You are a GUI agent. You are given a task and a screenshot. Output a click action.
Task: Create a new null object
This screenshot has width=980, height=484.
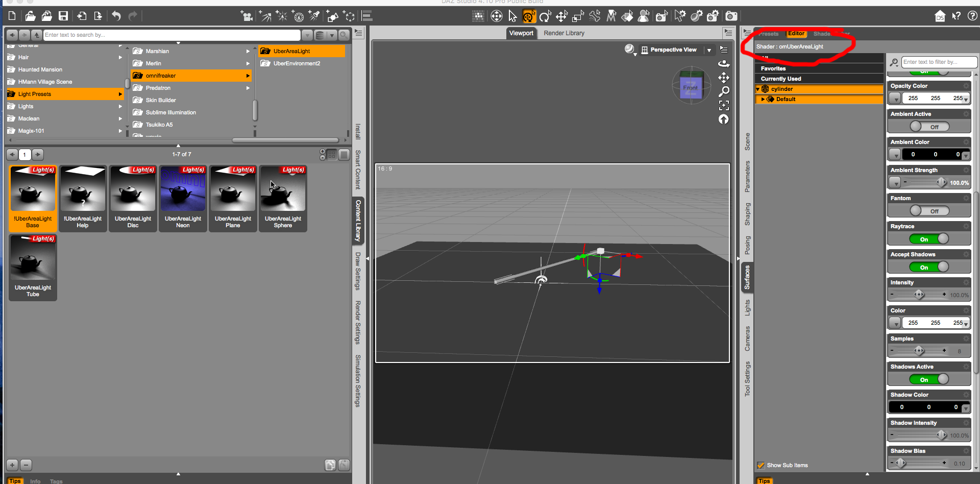pyautogui.click(x=350, y=16)
